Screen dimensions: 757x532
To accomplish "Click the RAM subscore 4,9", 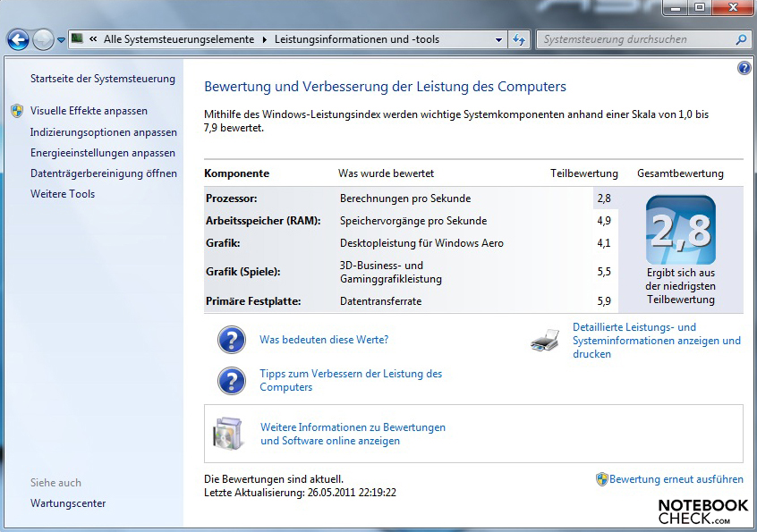I will pos(604,221).
